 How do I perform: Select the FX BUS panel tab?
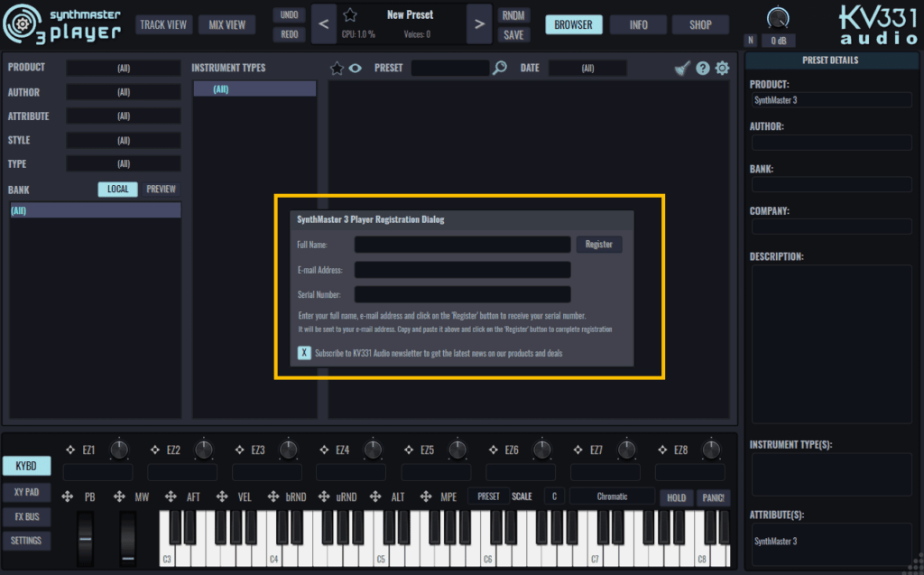coord(26,516)
